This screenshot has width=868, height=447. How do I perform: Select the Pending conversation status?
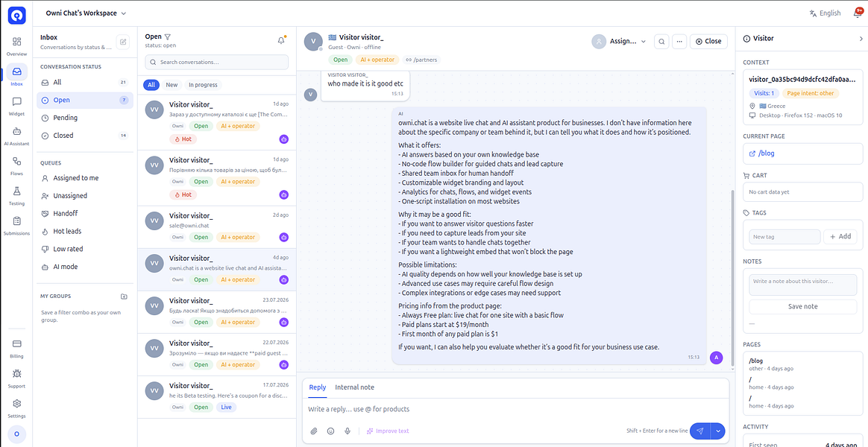[x=85, y=118]
